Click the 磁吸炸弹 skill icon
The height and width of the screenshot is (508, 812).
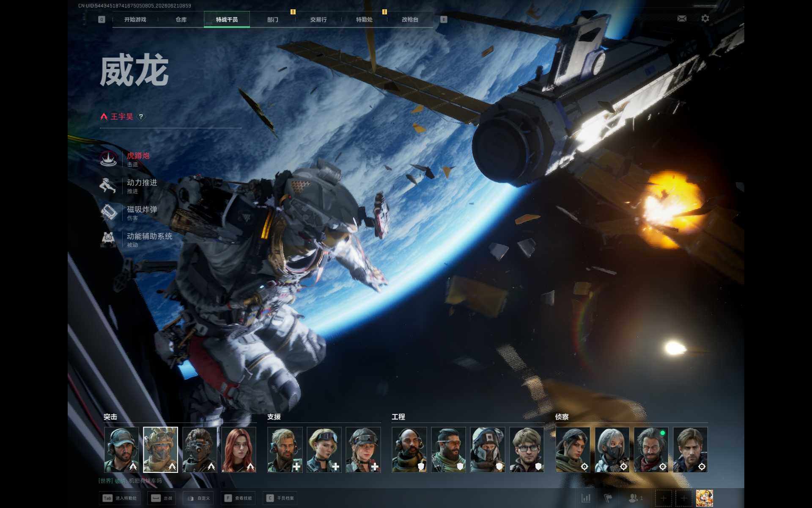(109, 212)
